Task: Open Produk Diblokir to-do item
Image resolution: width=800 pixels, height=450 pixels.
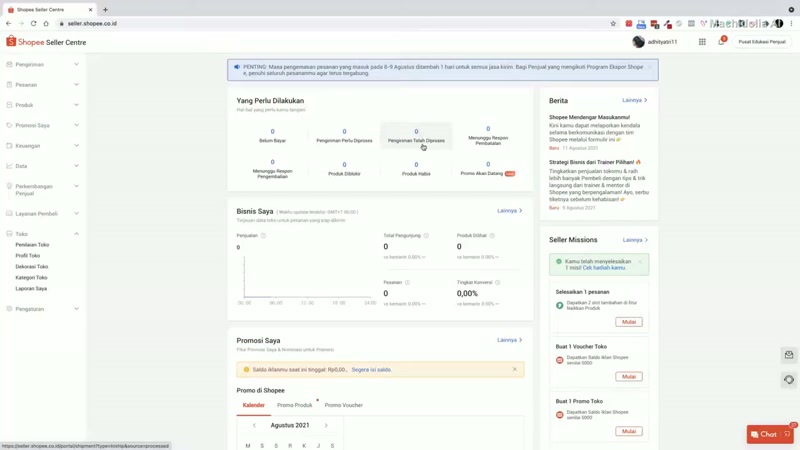Action: point(344,168)
